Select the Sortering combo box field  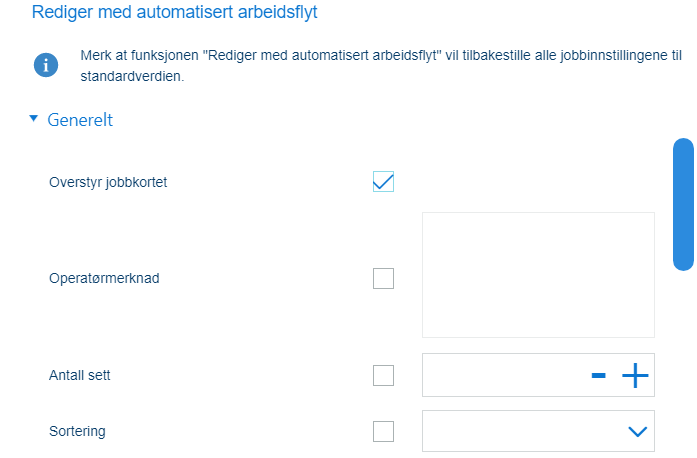pos(538,431)
